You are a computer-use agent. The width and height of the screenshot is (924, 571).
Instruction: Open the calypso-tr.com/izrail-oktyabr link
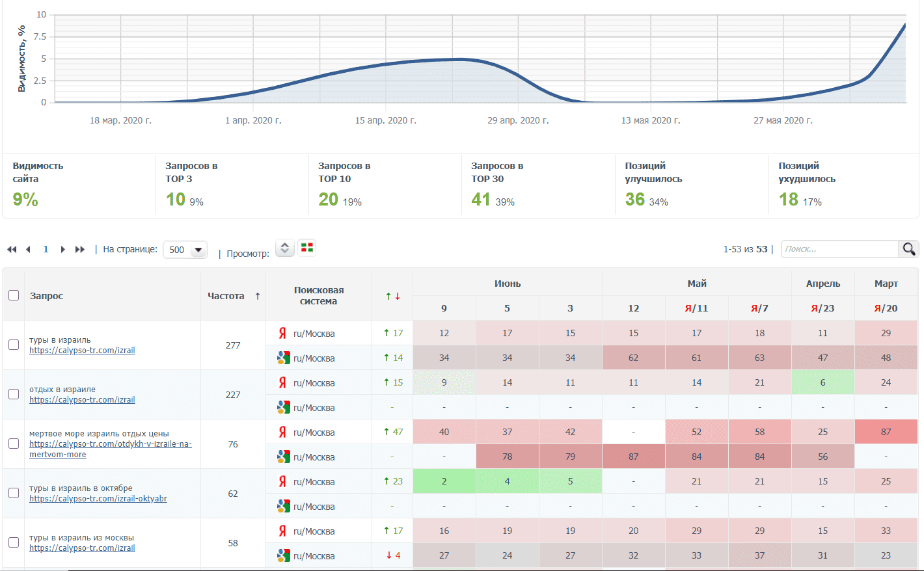coord(98,499)
